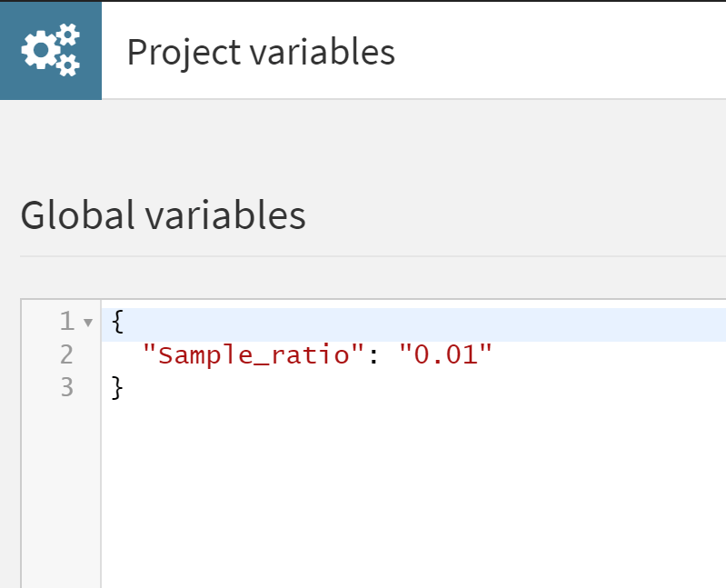Click the word "Global" in the heading
Screen dimensions: 726x588
77,216
